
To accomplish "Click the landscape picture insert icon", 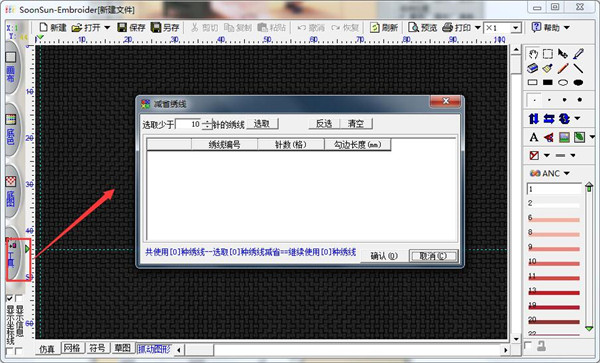I will tap(564, 137).
